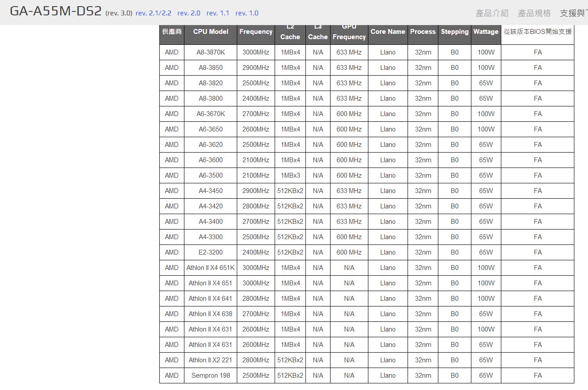Select the A6-3600 cell
The image size is (588, 390).
coord(211,160)
